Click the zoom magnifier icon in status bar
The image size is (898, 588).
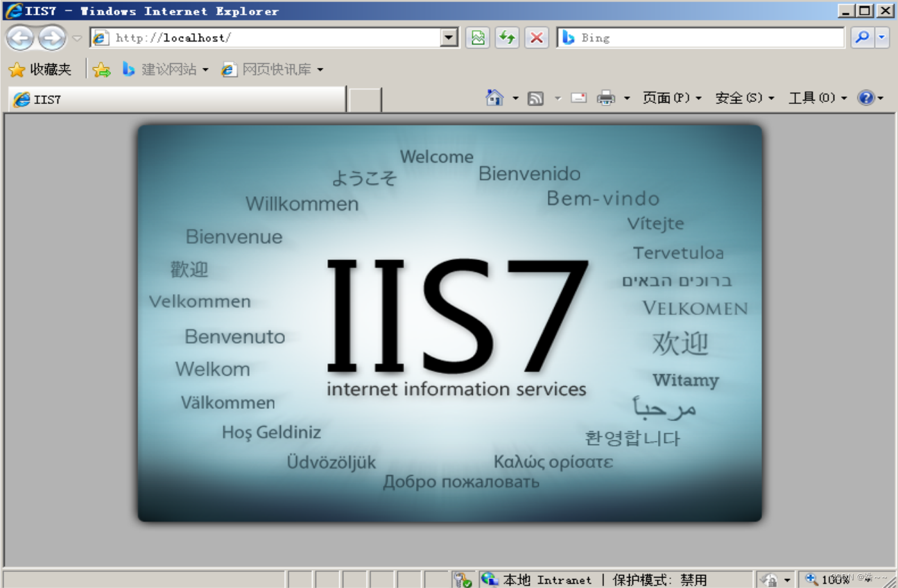tap(811, 579)
